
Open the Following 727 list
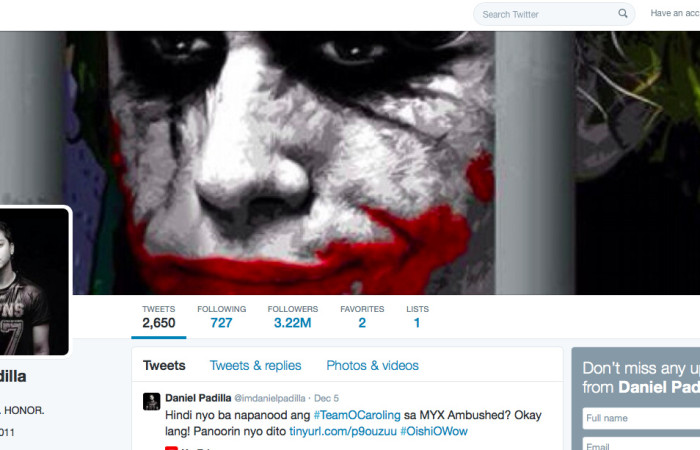click(x=221, y=317)
